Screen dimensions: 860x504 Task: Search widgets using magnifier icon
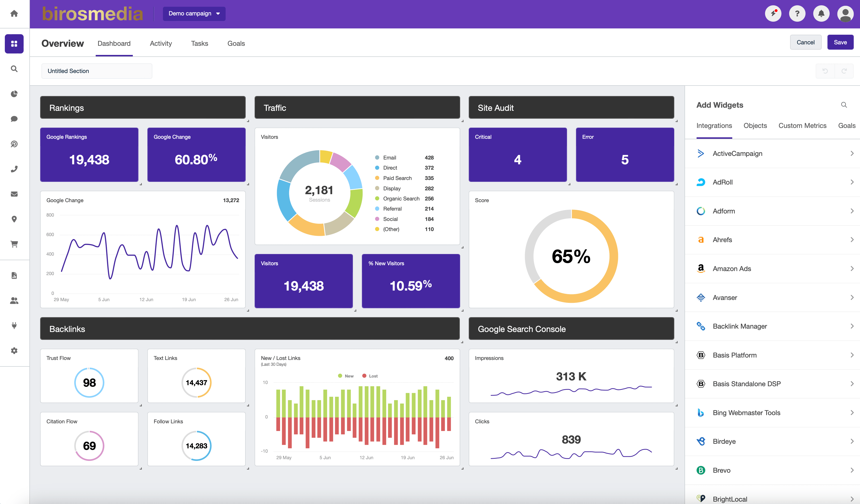point(844,105)
